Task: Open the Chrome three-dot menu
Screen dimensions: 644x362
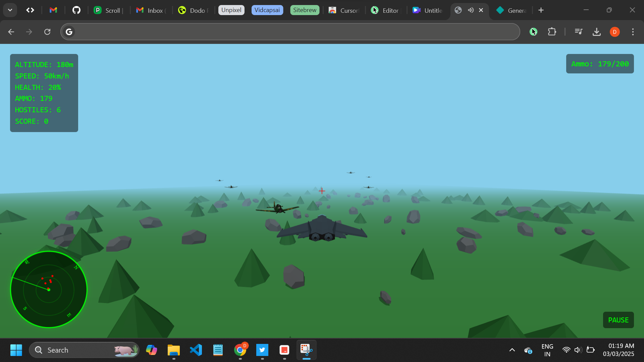Action: click(633, 32)
